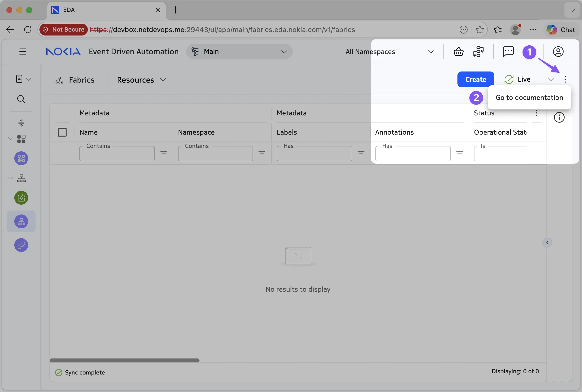Click the Annotations Has filter field
The width and height of the screenshot is (582, 392).
coord(413,154)
